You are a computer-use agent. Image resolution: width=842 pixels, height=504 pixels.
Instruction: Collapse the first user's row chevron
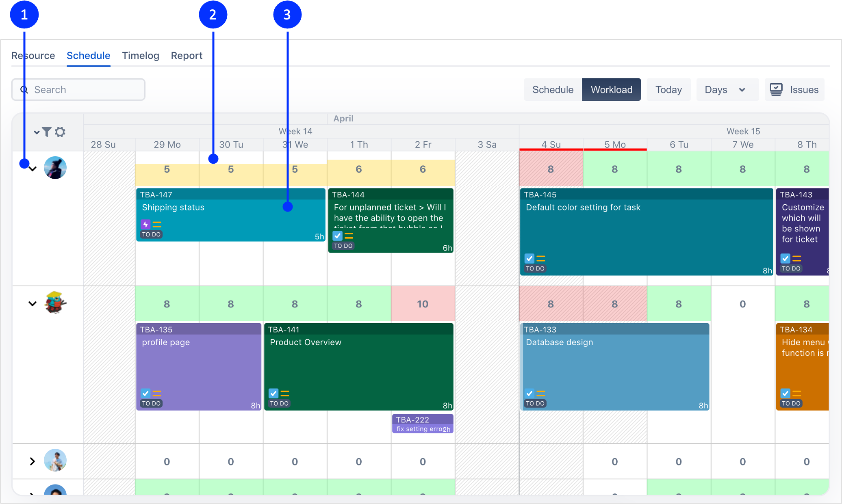coord(33,169)
